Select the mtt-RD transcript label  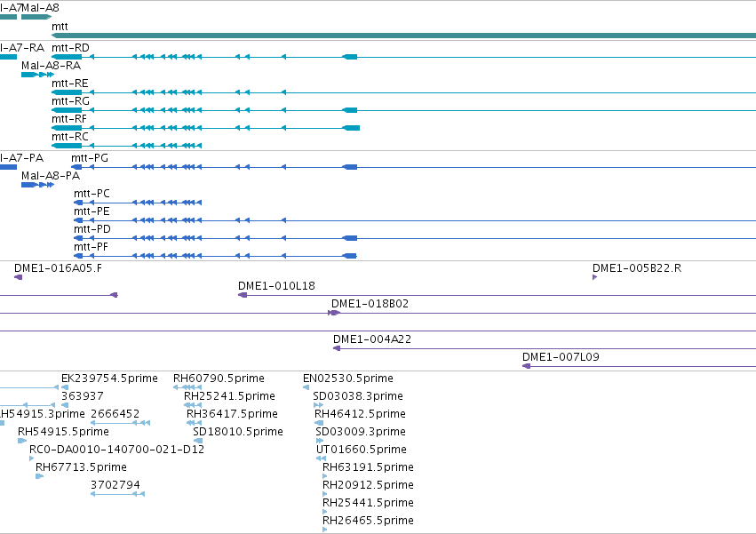pos(70,48)
